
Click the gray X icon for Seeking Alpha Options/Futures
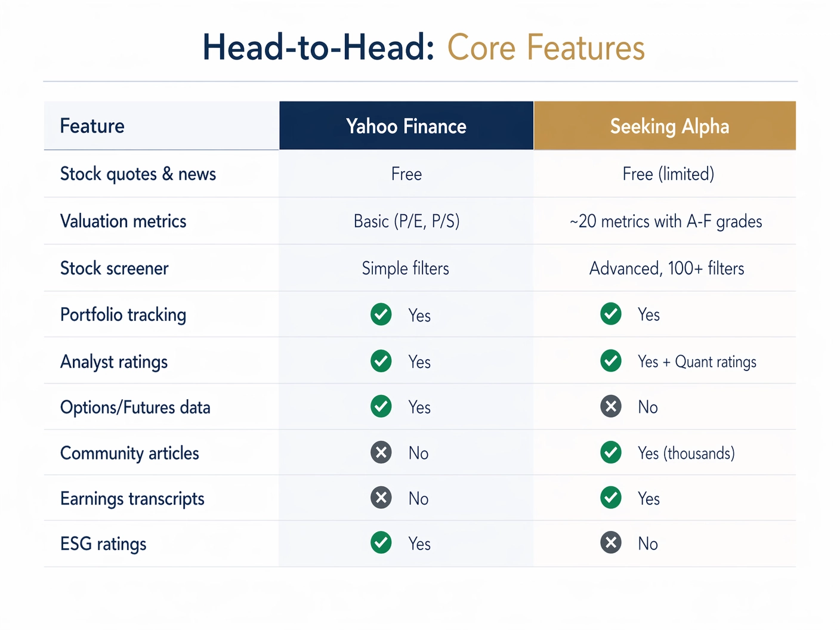click(611, 407)
